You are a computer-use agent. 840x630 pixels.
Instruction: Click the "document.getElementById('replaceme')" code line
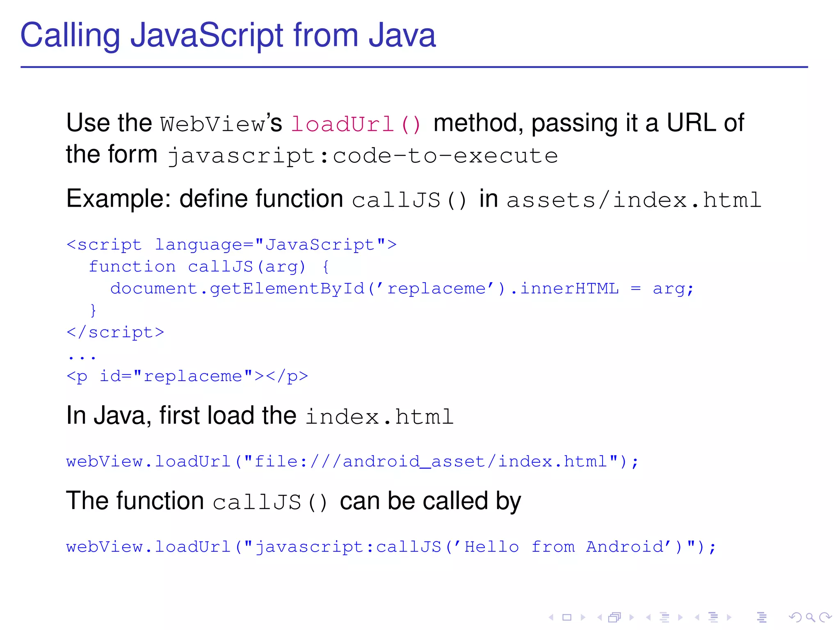[x=402, y=289]
